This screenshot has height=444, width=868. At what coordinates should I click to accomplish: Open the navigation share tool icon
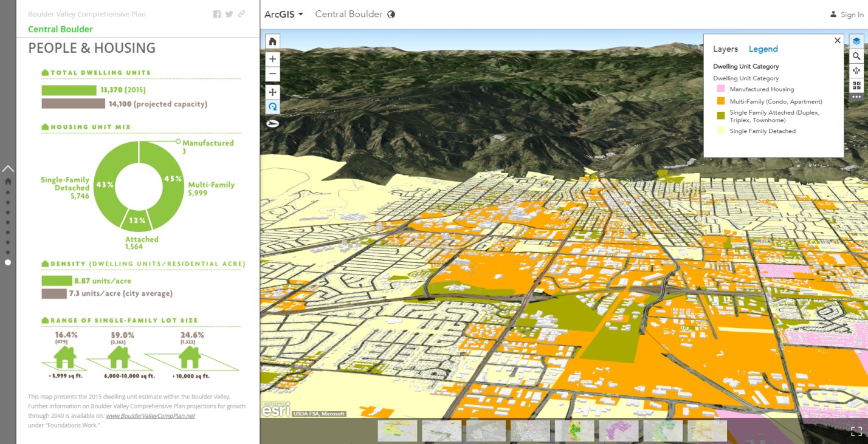click(x=856, y=70)
